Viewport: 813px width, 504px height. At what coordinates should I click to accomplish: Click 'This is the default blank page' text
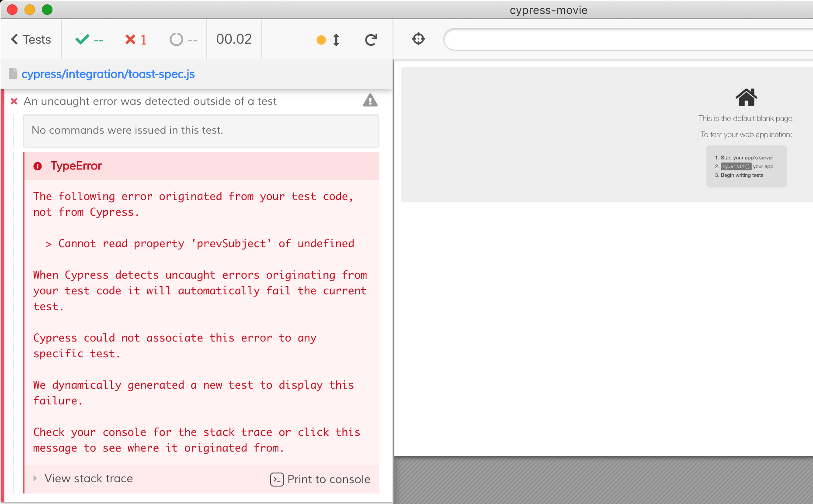(x=746, y=118)
